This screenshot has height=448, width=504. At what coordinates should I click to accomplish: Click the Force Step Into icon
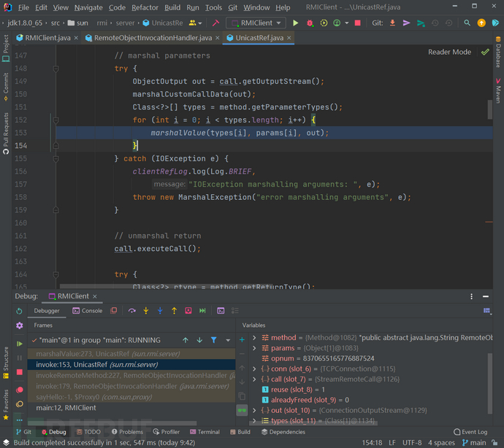(160, 311)
